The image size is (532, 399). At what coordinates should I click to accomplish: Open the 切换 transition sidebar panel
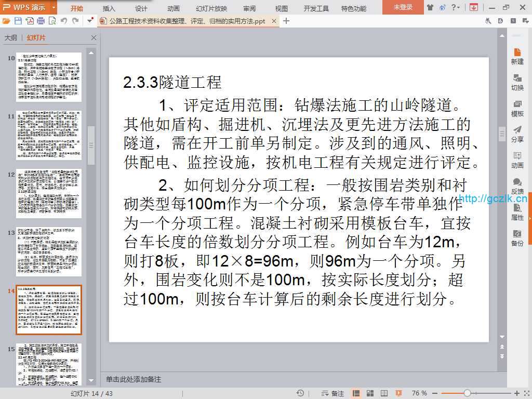click(517, 82)
